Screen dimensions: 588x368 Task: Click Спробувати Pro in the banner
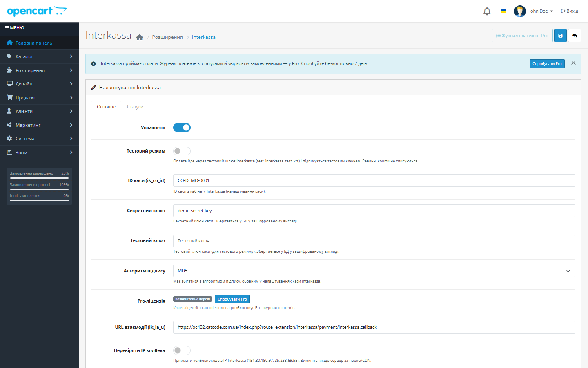(x=547, y=64)
